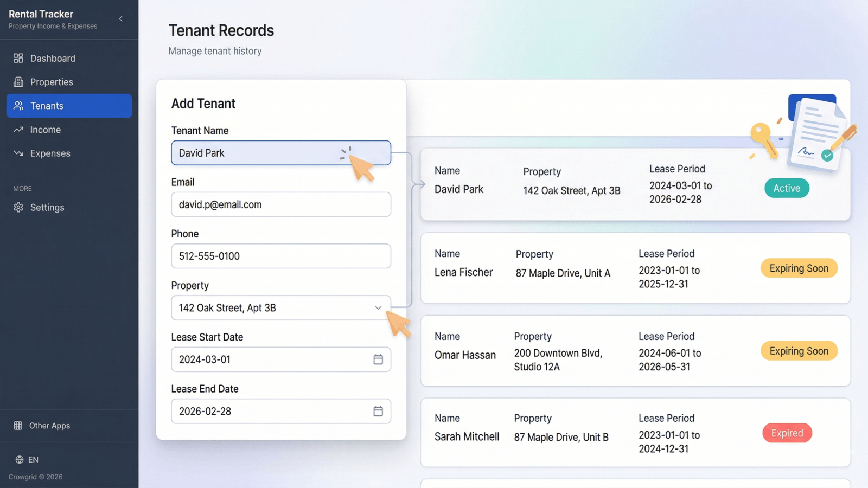Click the Manage tenant history subtitle

[215, 51]
